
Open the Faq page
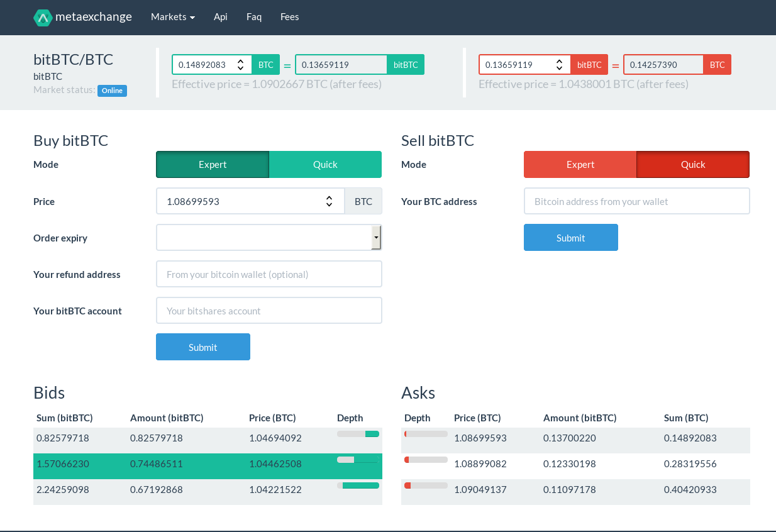pos(254,17)
